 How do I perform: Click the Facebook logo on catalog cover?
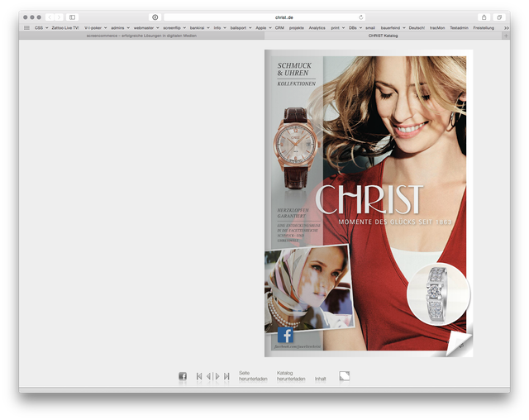285,335
